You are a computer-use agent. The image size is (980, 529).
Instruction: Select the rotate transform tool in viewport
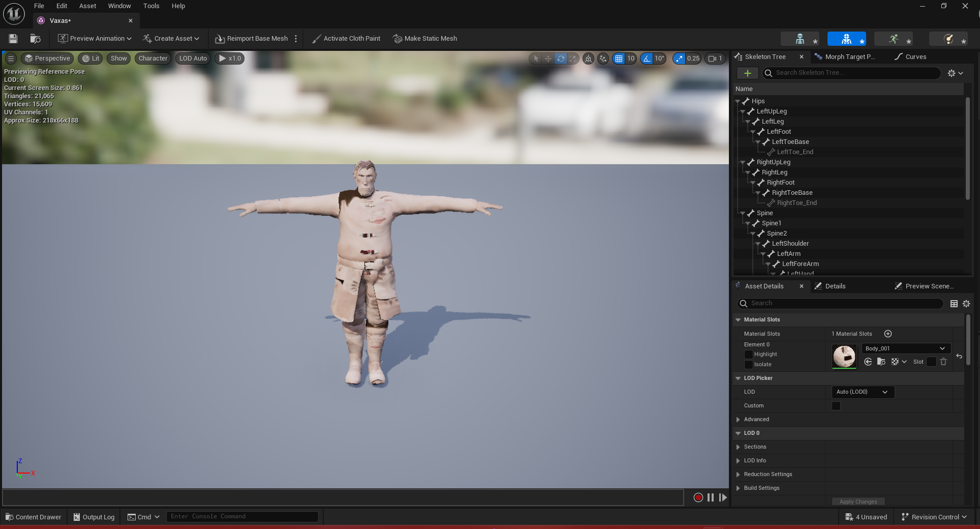pyautogui.click(x=561, y=58)
